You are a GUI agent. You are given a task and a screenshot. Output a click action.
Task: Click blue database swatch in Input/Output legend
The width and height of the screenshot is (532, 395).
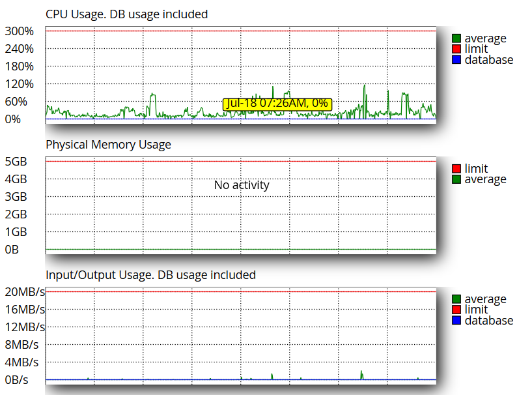[x=456, y=321]
